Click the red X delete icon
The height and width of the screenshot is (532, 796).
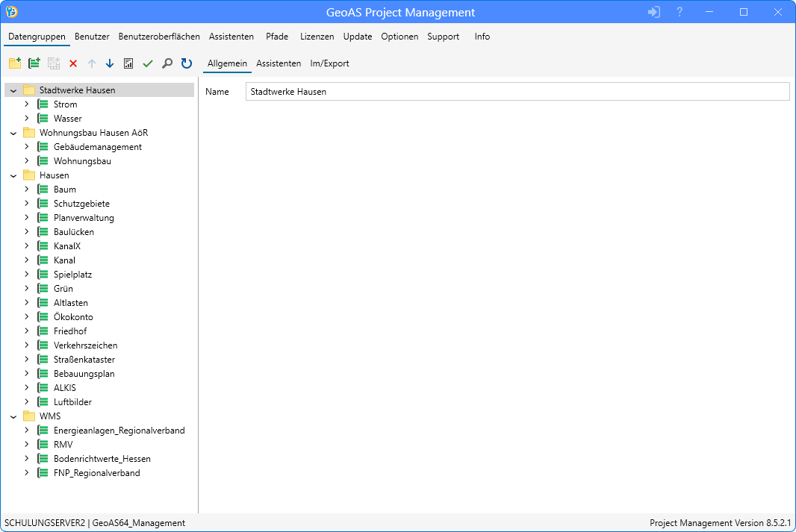click(x=73, y=63)
